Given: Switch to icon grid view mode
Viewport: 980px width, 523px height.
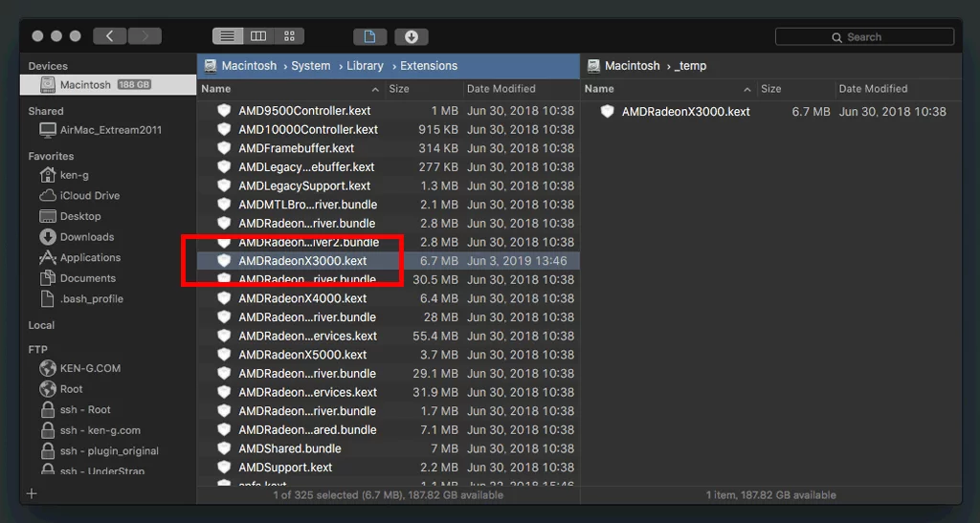Looking at the screenshot, I should pos(289,36).
